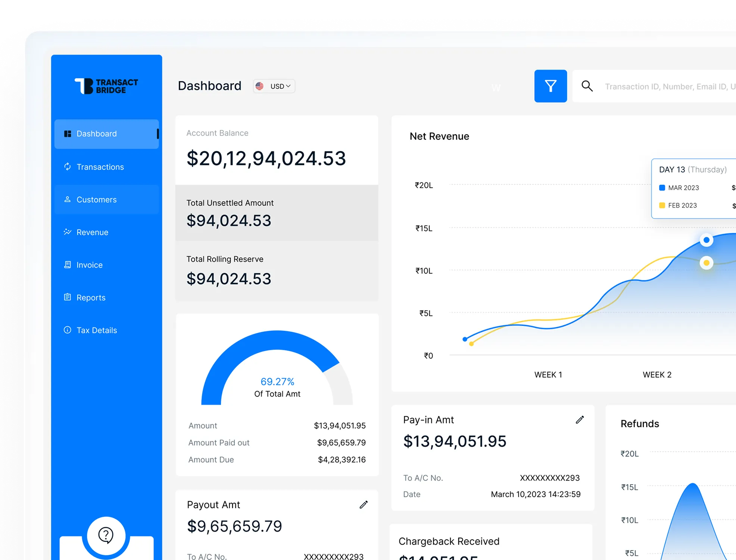The width and height of the screenshot is (736, 560).
Task: Click the DAY 13 (Thursday) tooltip title
Action: coord(693,169)
